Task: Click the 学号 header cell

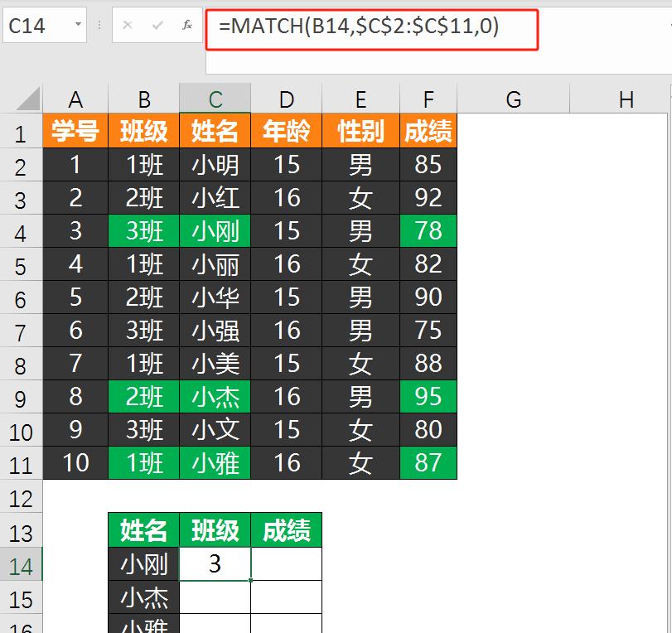Action: tap(75, 131)
